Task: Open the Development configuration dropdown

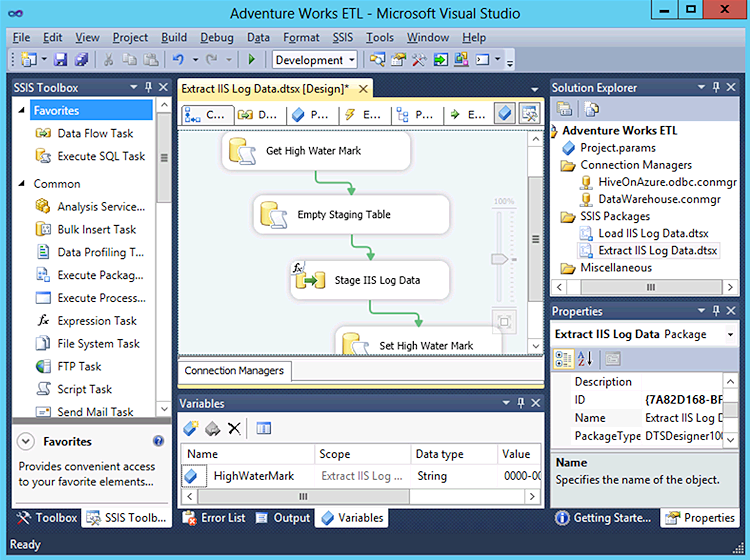Action: [352, 60]
